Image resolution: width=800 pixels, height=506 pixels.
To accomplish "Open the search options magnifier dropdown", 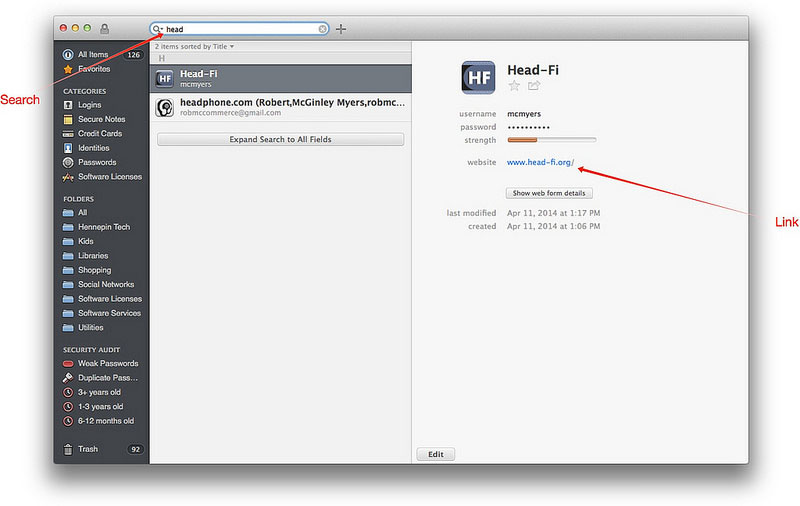I will coord(158,29).
